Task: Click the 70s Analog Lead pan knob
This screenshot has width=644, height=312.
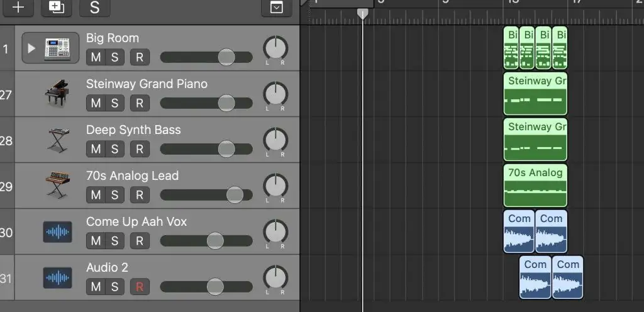Action: point(275,186)
